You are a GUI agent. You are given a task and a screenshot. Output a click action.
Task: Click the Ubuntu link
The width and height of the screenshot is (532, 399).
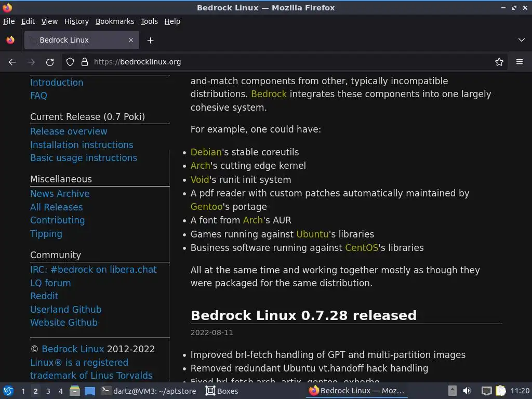tap(312, 234)
